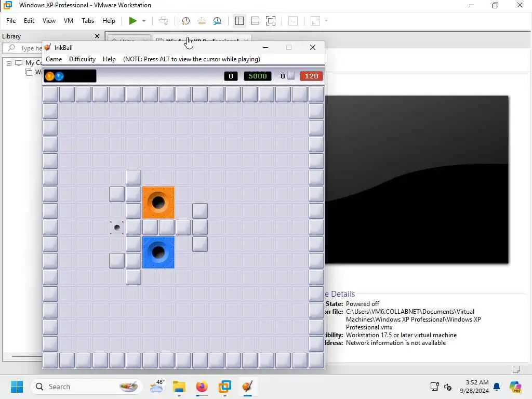Open the InkBall Difficulty menu
532x399 pixels.
pos(82,59)
